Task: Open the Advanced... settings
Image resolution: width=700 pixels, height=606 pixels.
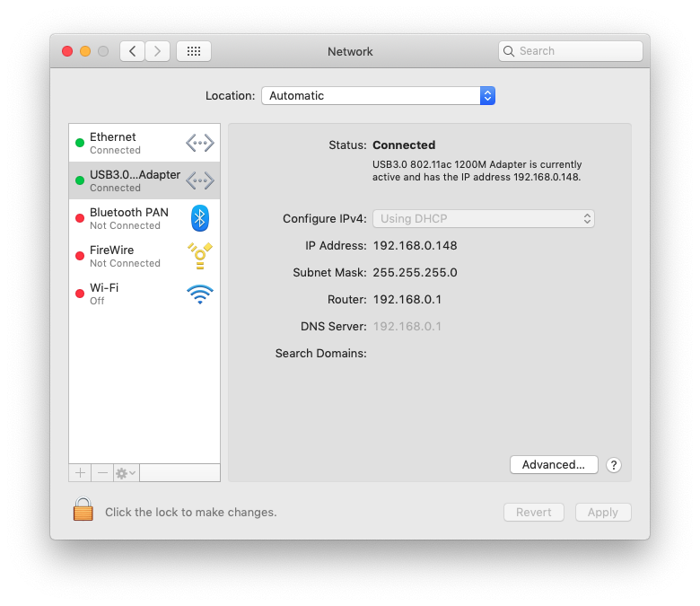Action: coord(554,465)
